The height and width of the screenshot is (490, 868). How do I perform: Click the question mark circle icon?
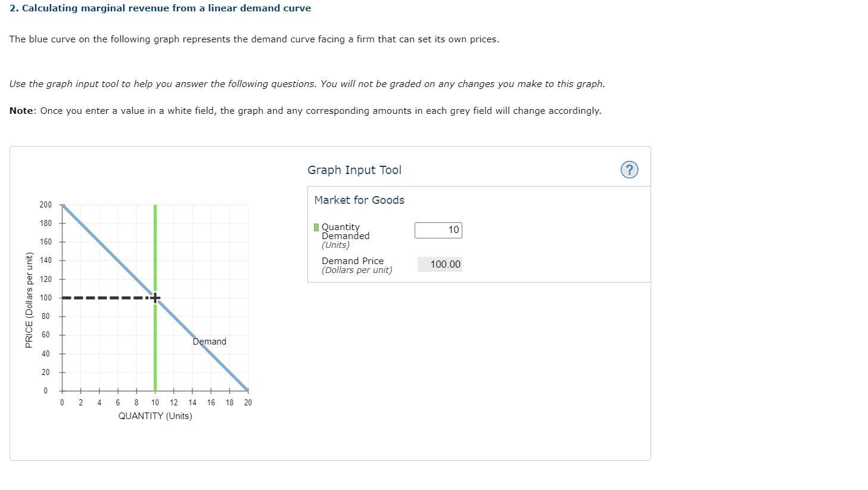click(630, 170)
